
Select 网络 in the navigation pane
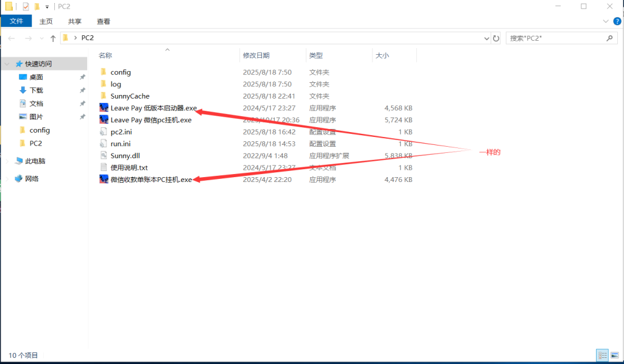32,179
